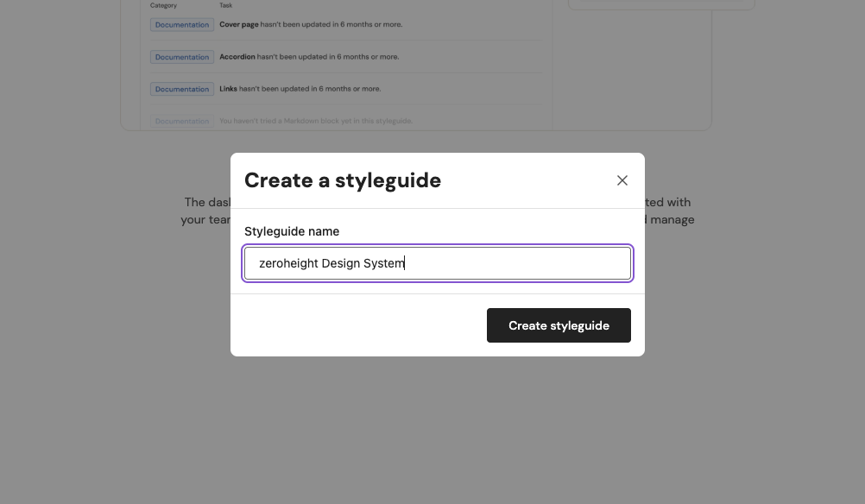Select Documentation tag beside Accordion
The image size is (865, 504).
(182, 57)
